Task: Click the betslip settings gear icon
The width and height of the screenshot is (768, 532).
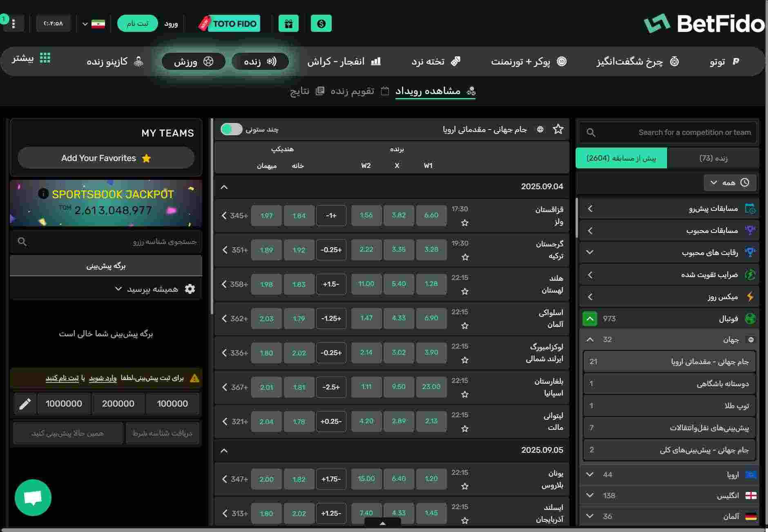Action: click(190, 289)
